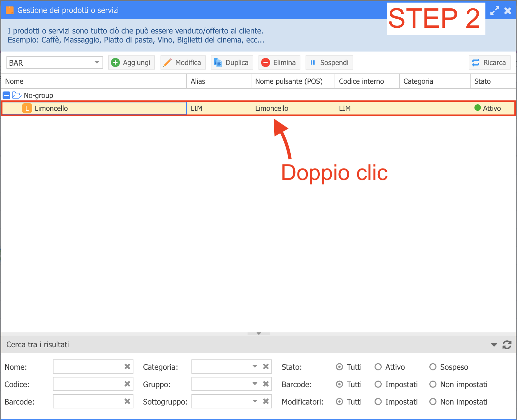
Task: Clear the Codice search field
Action: [x=127, y=384]
